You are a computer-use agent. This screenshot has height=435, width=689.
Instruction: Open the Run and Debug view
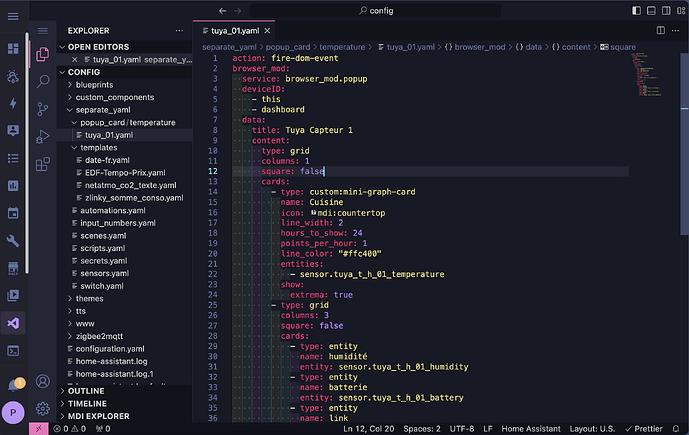[x=43, y=136]
